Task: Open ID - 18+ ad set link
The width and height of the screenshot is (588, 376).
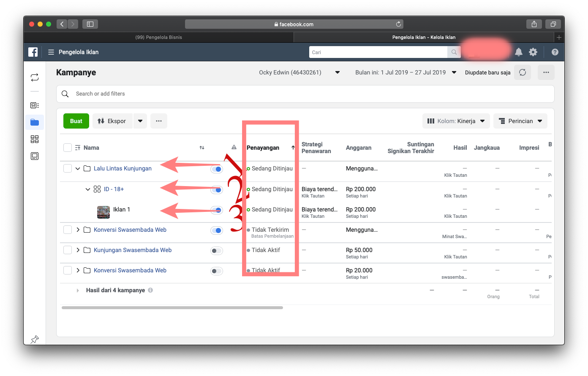Action: click(x=114, y=189)
